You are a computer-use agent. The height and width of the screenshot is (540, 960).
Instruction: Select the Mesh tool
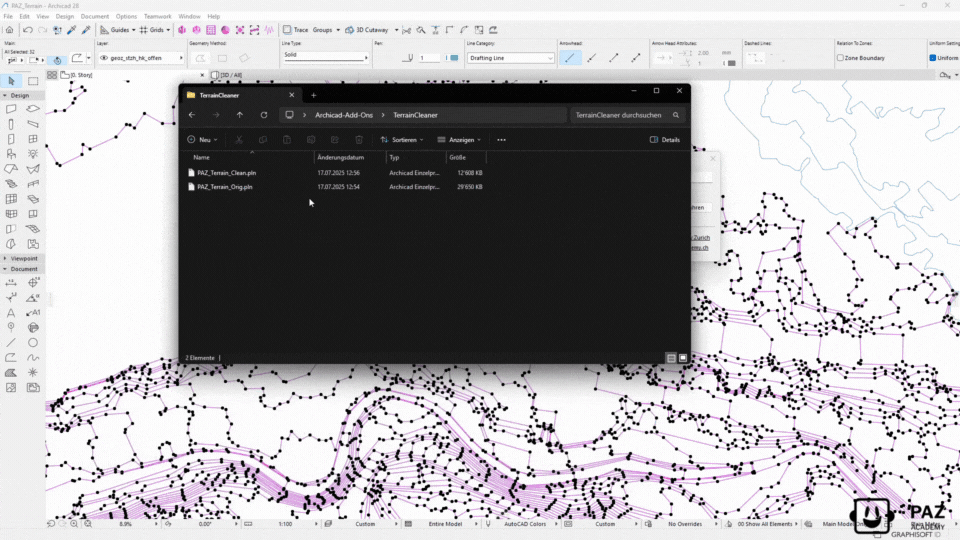pos(33,229)
